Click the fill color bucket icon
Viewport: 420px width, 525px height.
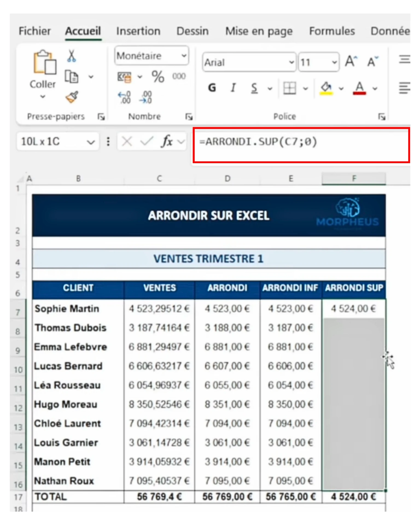[x=326, y=88]
